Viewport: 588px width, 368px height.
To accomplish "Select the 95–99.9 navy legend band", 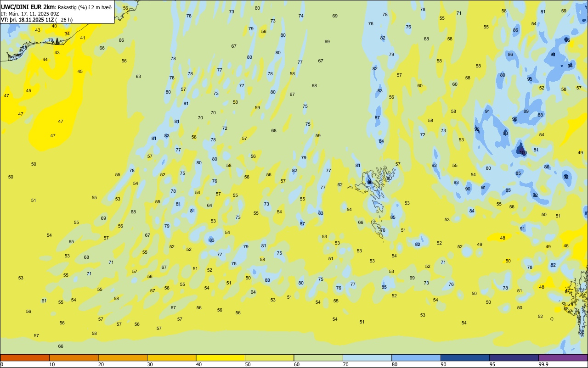I will point(514,357).
